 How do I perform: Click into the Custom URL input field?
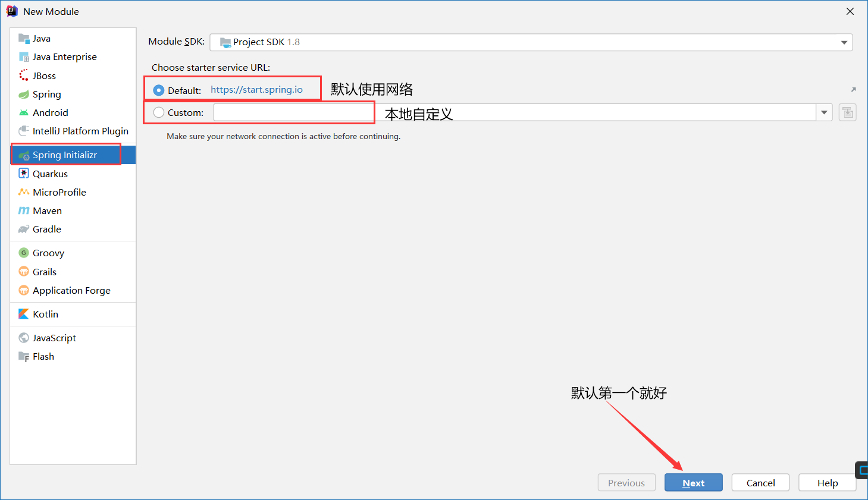[x=515, y=112]
